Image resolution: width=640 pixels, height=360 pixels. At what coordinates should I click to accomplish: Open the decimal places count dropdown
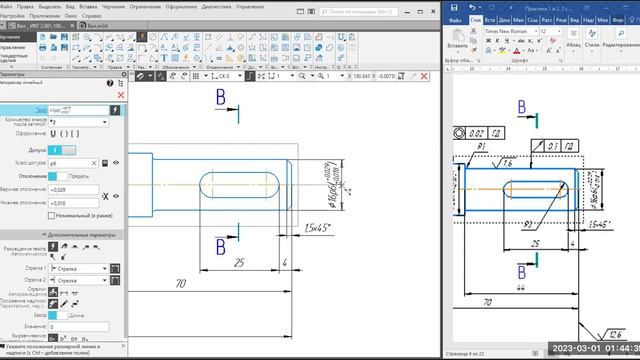pos(104,122)
